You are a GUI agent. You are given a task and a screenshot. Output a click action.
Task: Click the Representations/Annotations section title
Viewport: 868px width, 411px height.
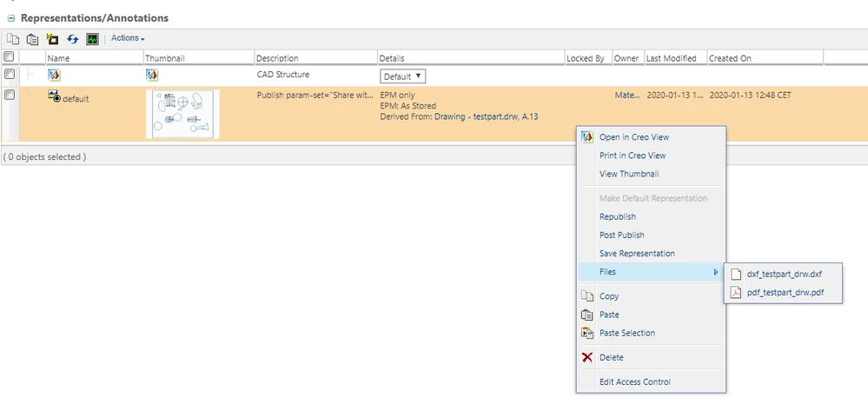pos(95,18)
